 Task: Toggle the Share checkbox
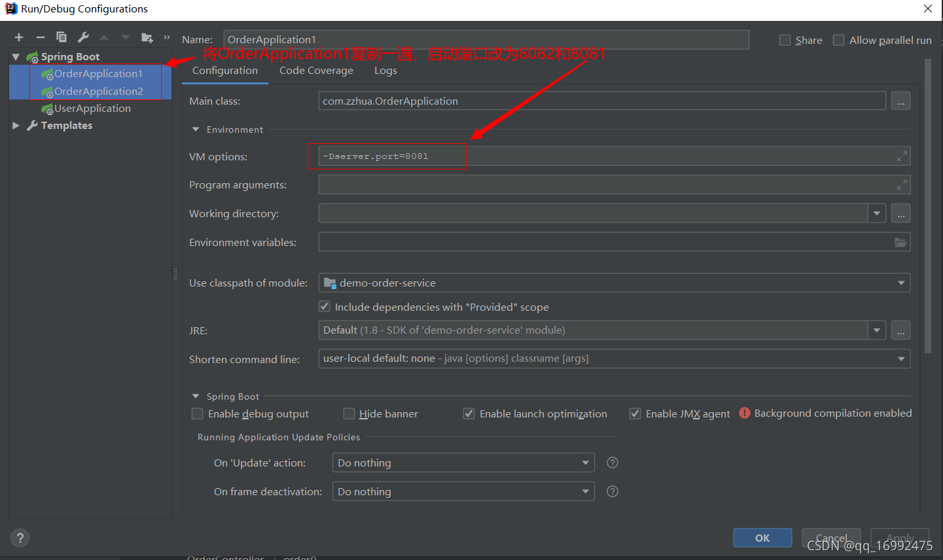pyautogui.click(x=785, y=40)
